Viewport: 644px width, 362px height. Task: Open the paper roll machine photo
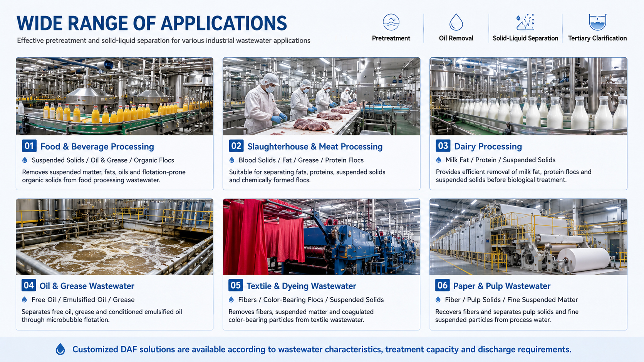pyautogui.click(x=528, y=237)
